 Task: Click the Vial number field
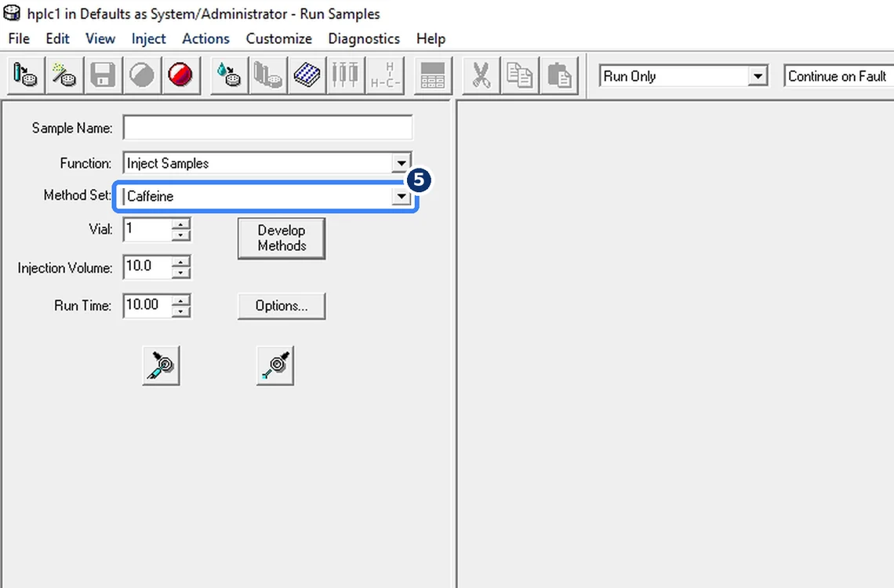(x=147, y=229)
